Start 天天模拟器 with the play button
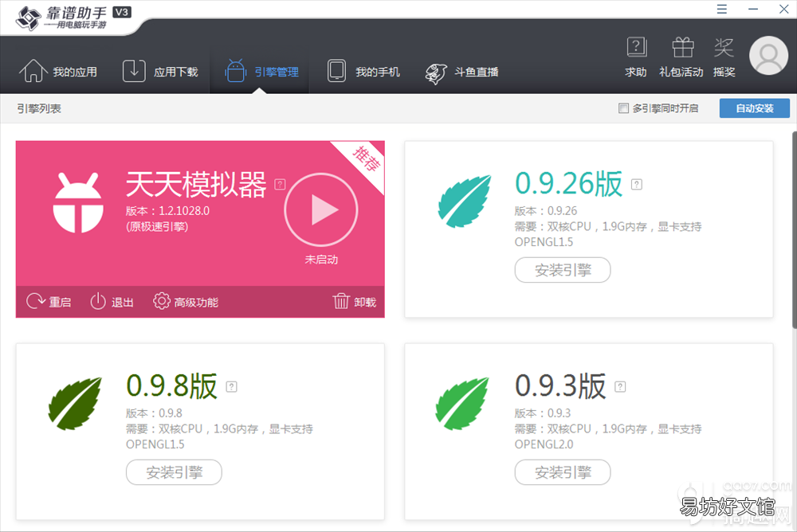This screenshot has height=532, width=797. 321,209
